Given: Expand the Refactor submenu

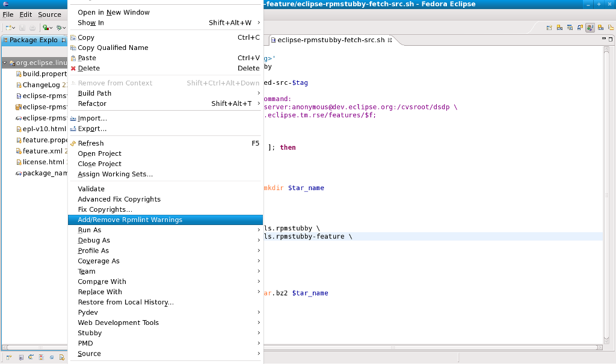Looking at the screenshot, I should tap(165, 103).
